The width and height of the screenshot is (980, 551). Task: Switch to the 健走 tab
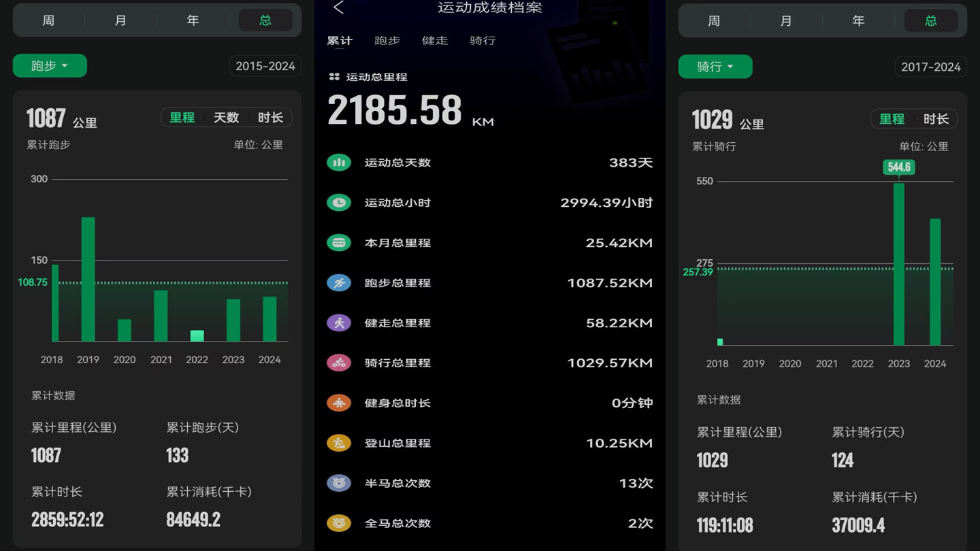[x=435, y=41]
